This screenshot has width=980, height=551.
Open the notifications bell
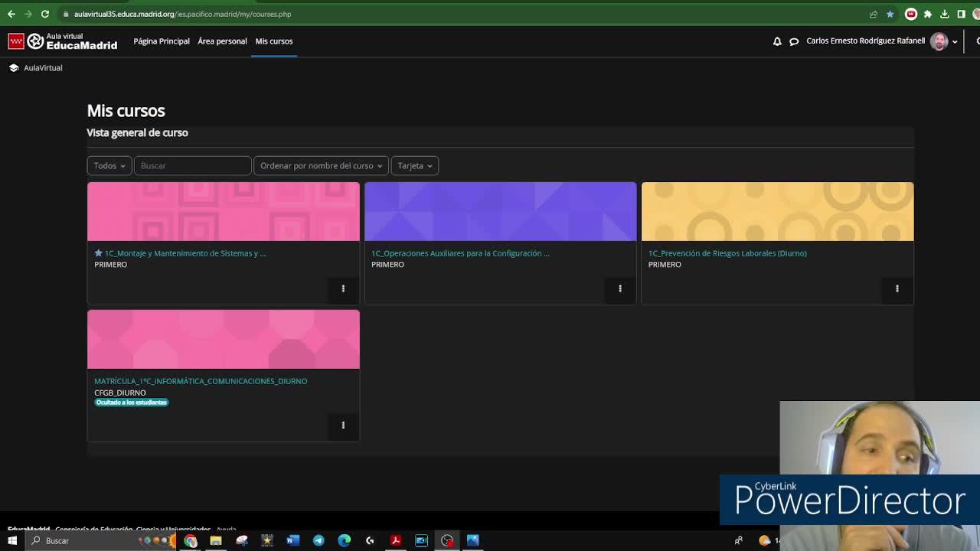tap(777, 41)
